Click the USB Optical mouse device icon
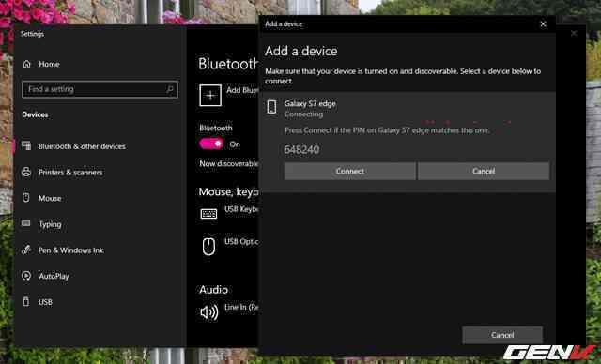The height and width of the screenshot is (364, 601). [x=208, y=246]
